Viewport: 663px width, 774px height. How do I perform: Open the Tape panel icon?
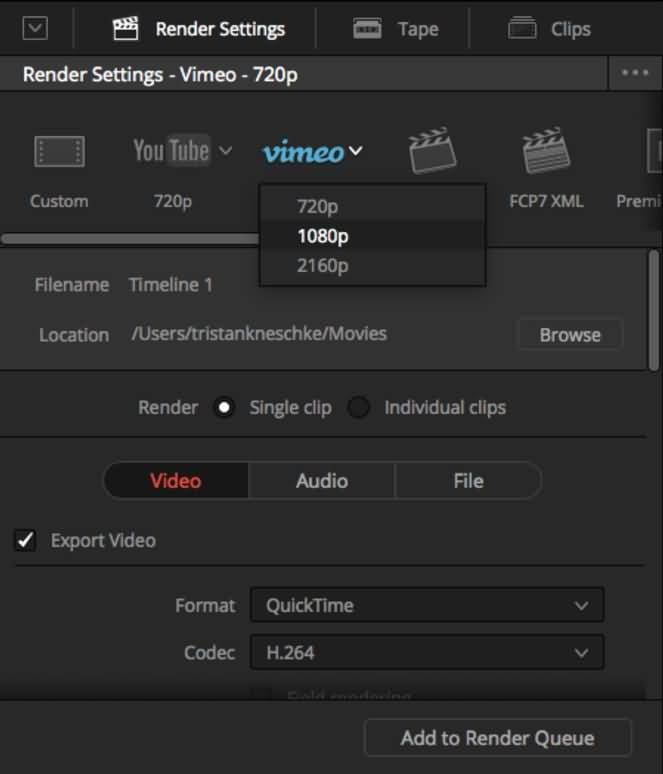(x=368, y=29)
